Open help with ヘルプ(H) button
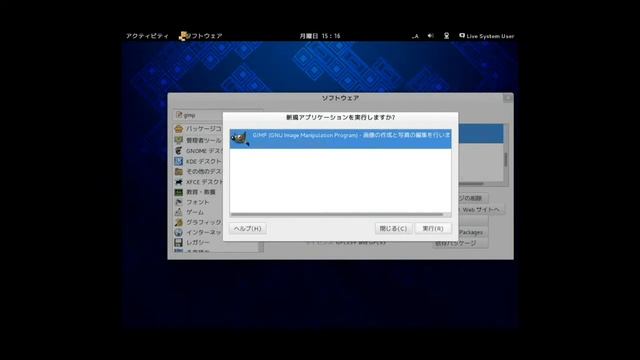This screenshot has width=640, height=360. pos(248,229)
